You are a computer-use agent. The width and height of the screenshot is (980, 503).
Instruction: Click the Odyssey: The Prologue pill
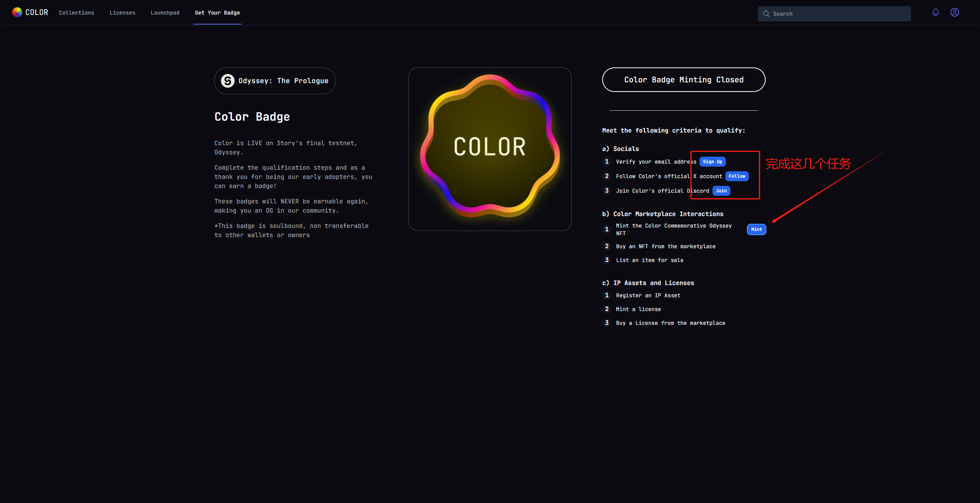(274, 81)
